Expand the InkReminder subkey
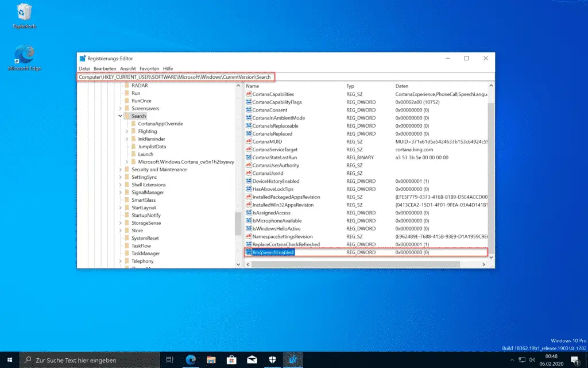Viewport: 588px width, 368px height. (x=127, y=139)
